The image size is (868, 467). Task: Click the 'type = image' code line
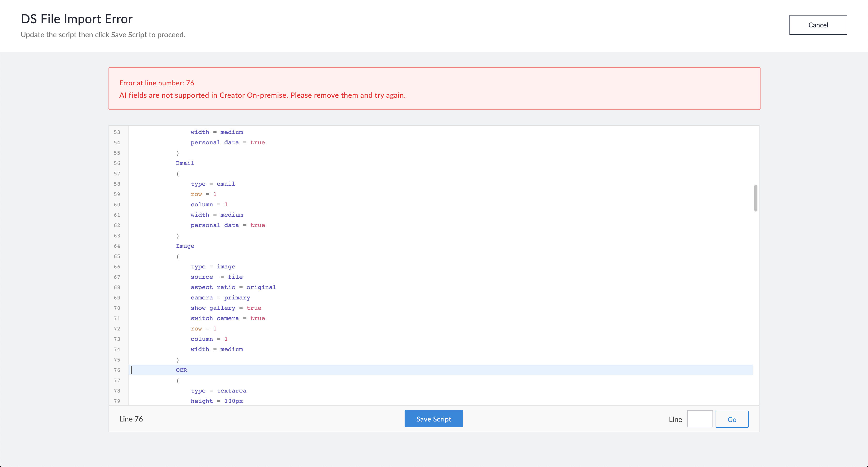(x=213, y=266)
